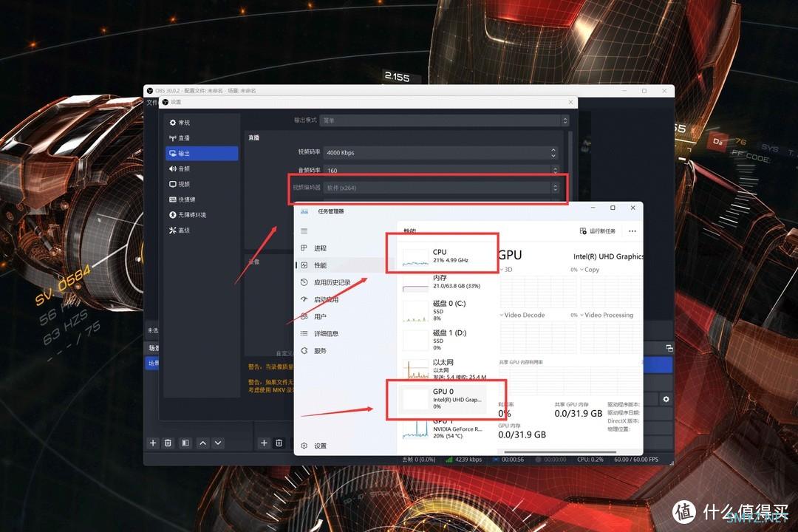
Task: Select the CPU entry in the performance list
Action: click(x=442, y=256)
